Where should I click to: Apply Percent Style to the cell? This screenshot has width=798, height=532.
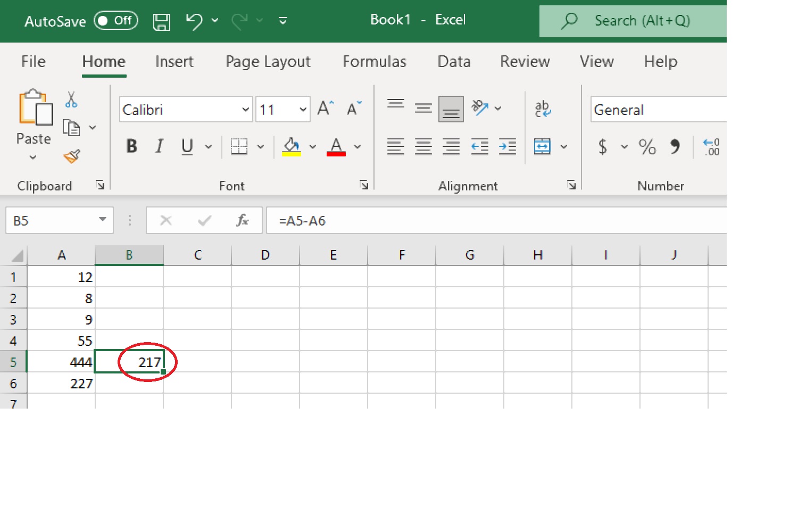[647, 147]
